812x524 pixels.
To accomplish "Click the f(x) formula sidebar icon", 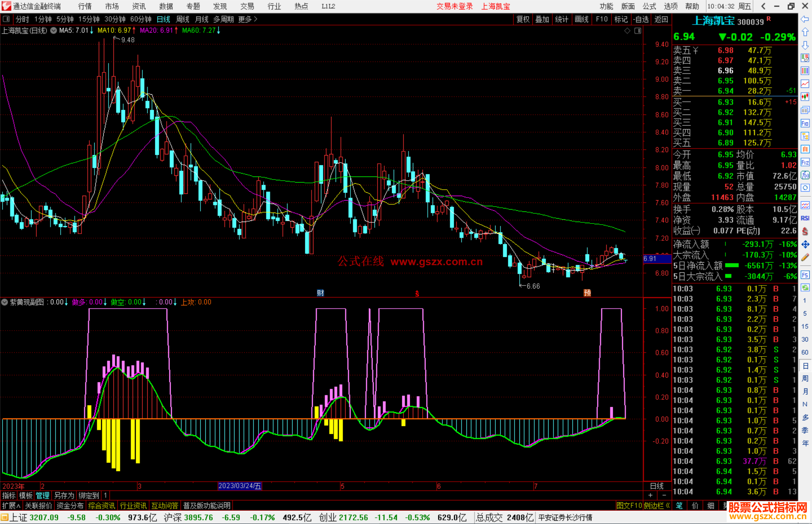I will click(805, 175).
